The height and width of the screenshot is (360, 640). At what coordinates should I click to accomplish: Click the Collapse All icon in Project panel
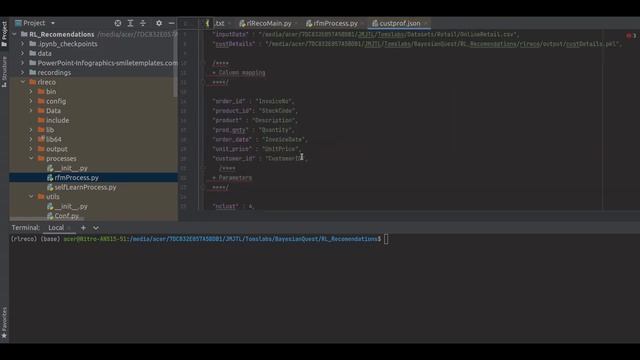[143, 23]
